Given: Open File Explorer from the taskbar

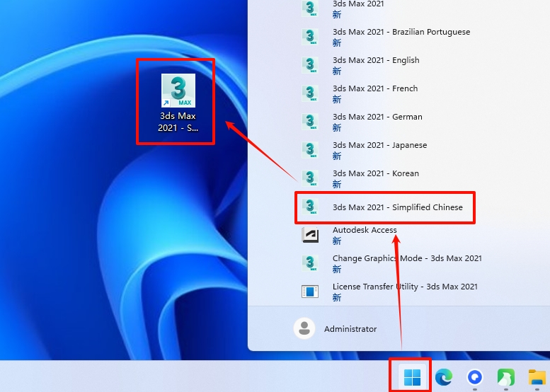Looking at the screenshot, I should (x=538, y=378).
